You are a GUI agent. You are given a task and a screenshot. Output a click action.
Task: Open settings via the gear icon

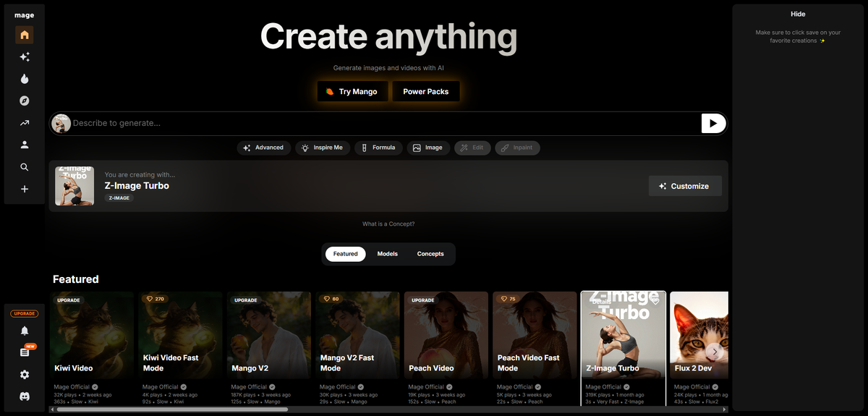point(25,375)
